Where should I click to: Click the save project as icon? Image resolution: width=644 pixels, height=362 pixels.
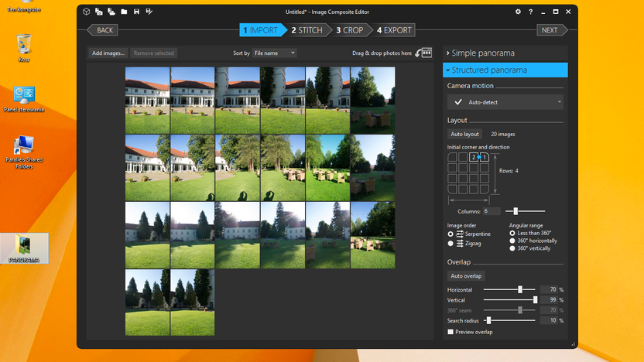[149, 12]
